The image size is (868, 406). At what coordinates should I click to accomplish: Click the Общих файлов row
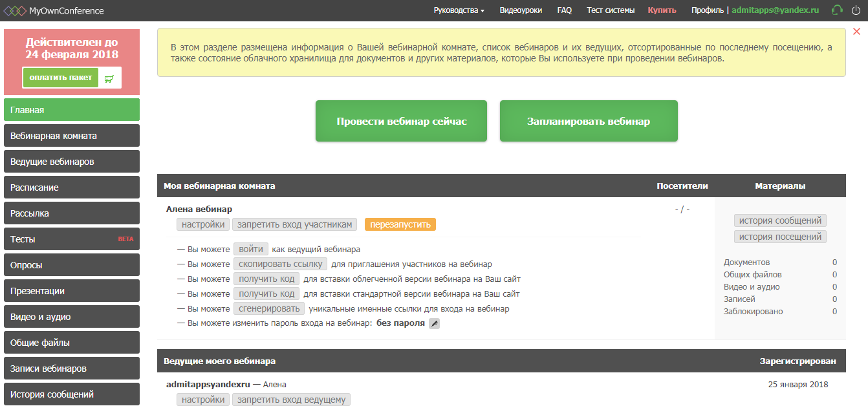point(780,274)
